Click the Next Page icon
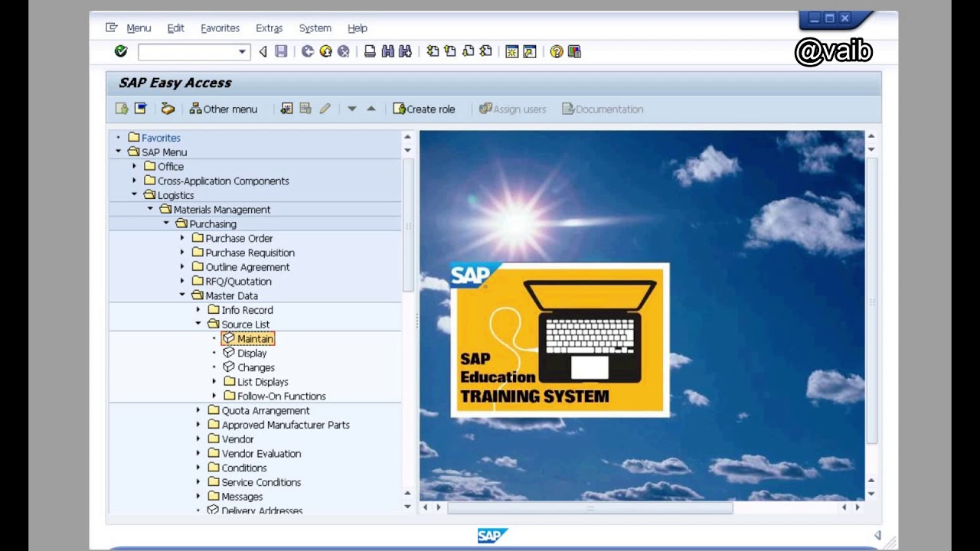Screen dimensions: 980x551 coord(468,51)
